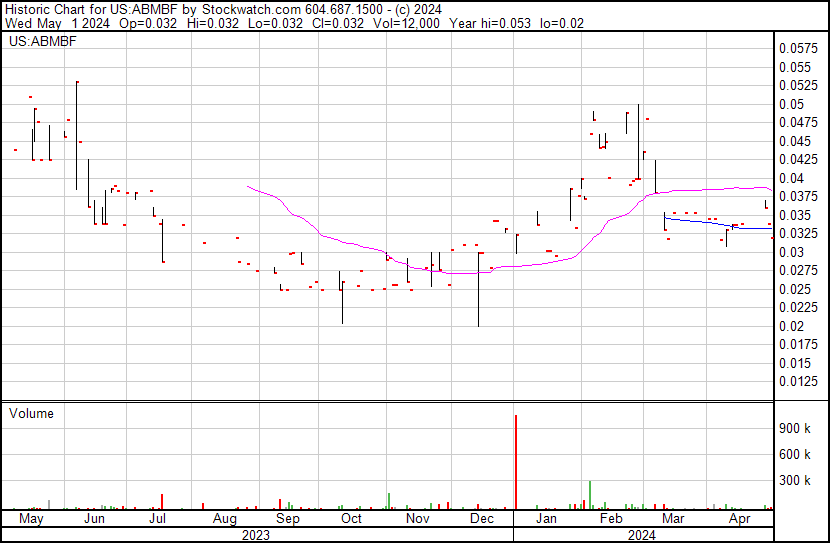This screenshot has height=543, width=830.
Task: Click the 0.0275 price axis label
Action: (x=798, y=271)
